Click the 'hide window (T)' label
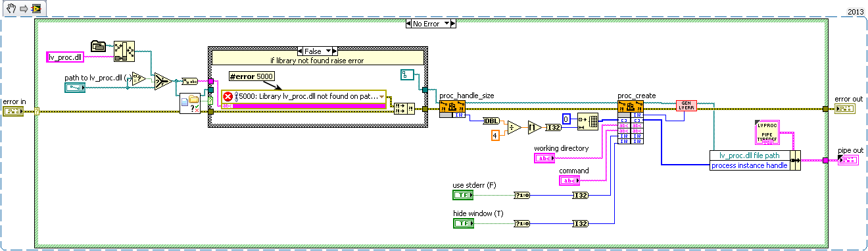Screen dimensions: 868x251 click(x=477, y=213)
